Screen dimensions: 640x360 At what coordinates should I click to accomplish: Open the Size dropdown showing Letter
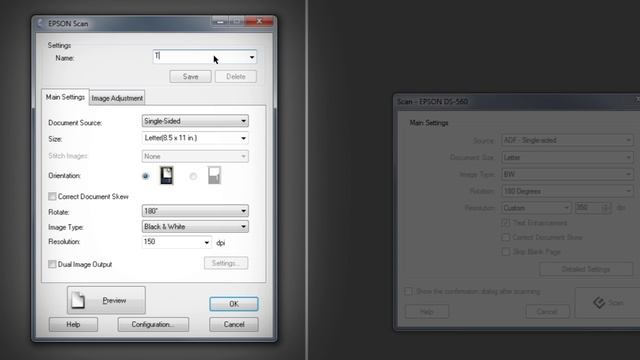(x=195, y=138)
